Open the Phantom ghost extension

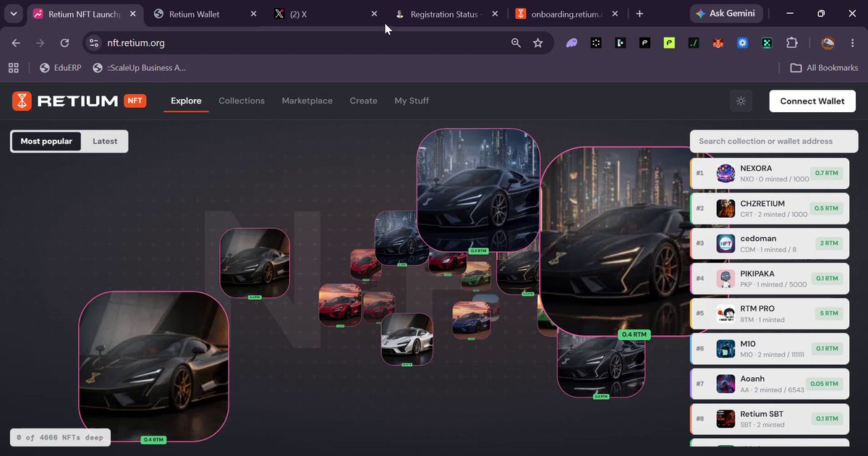[572, 43]
